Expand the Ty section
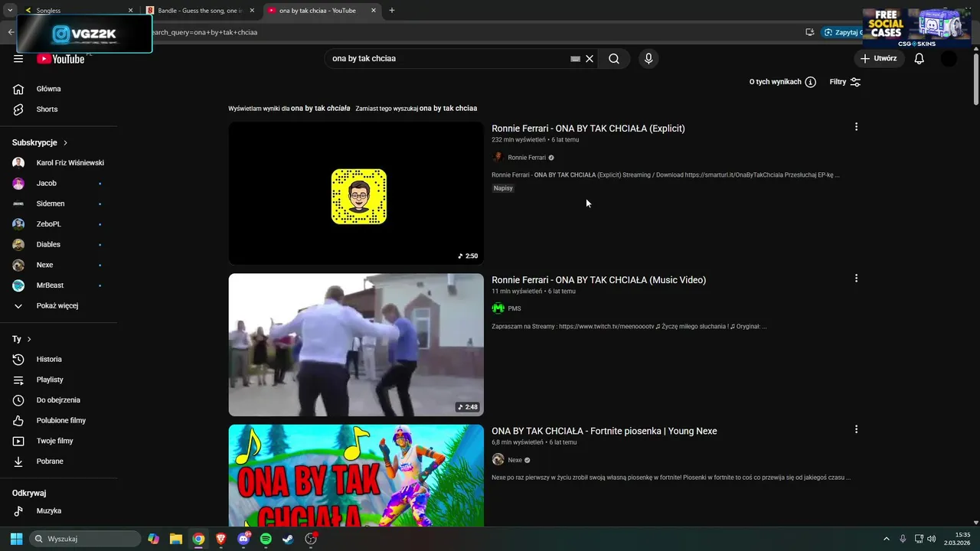 coord(21,339)
